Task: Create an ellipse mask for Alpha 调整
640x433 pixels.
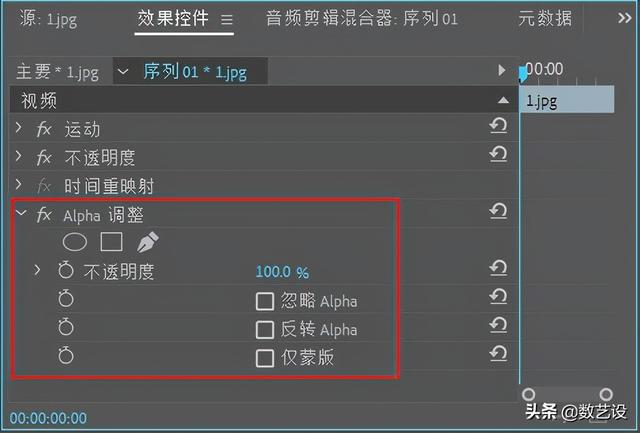Action: tap(75, 242)
